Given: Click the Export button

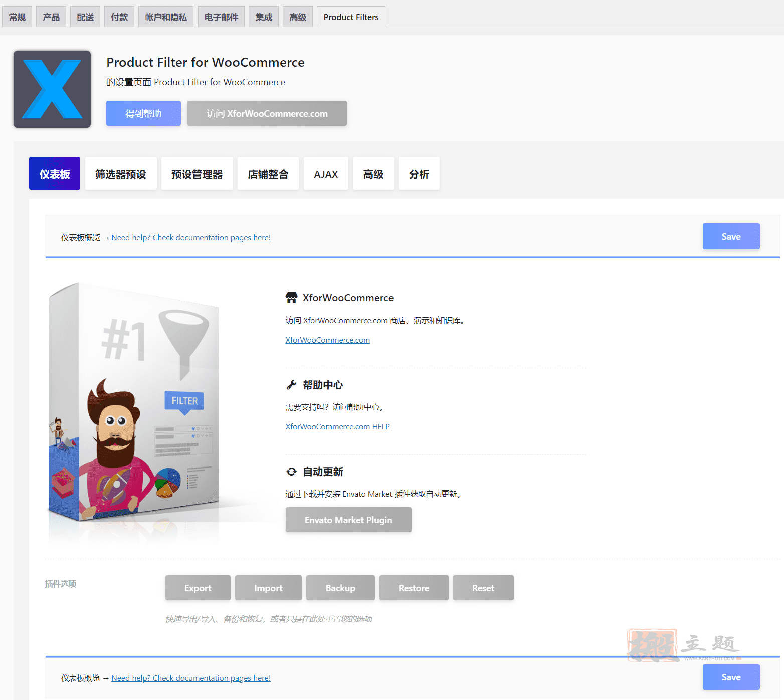Looking at the screenshot, I should (198, 588).
